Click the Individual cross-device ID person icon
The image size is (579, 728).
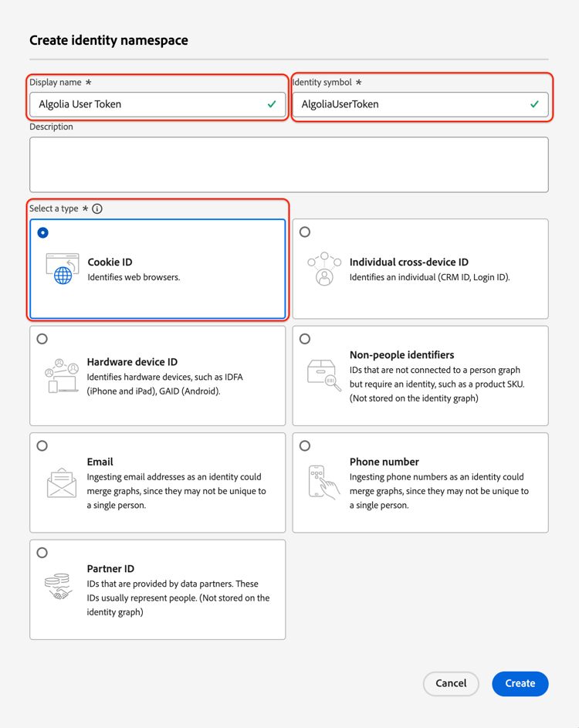pyautogui.click(x=324, y=269)
